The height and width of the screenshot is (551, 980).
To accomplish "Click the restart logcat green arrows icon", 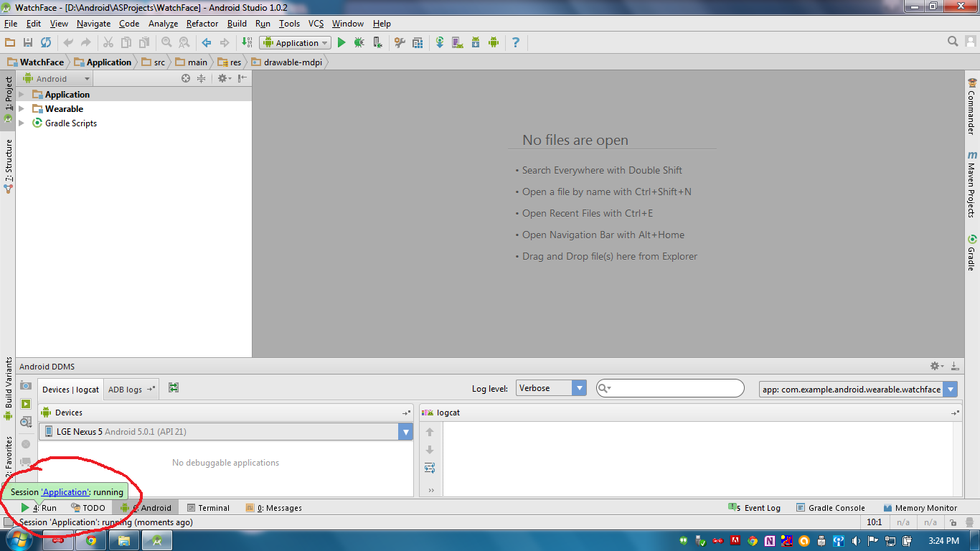I will (174, 388).
